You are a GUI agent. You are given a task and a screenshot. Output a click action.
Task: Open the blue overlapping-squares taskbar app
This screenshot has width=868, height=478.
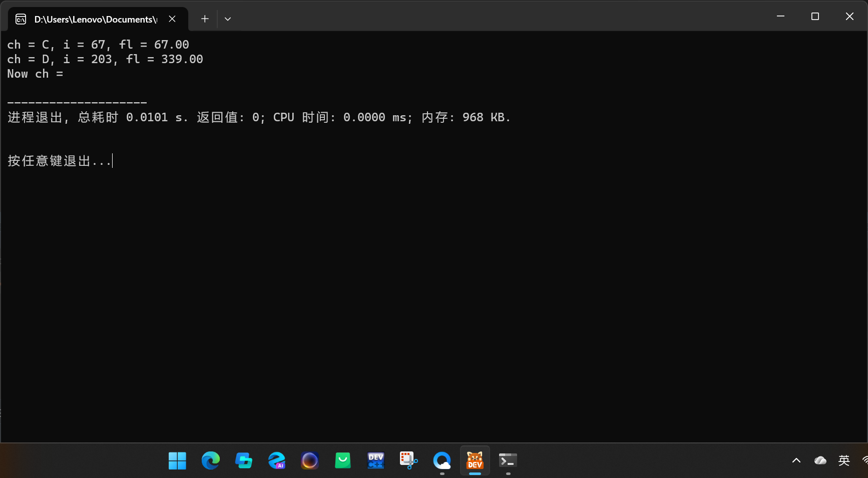(243, 460)
